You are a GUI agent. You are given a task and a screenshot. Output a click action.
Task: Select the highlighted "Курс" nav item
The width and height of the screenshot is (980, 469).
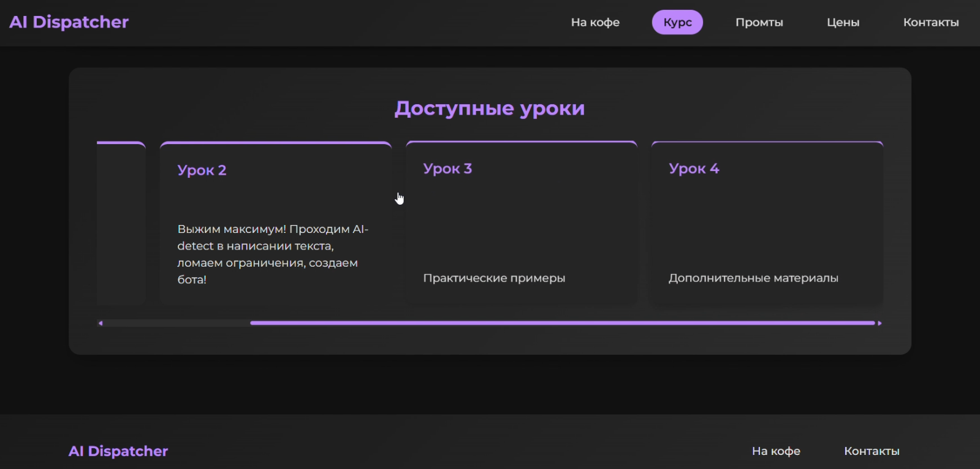(677, 22)
